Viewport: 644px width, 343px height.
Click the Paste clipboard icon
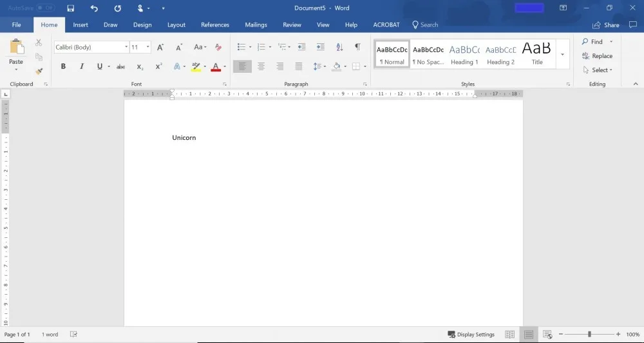click(x=17, y=47)
